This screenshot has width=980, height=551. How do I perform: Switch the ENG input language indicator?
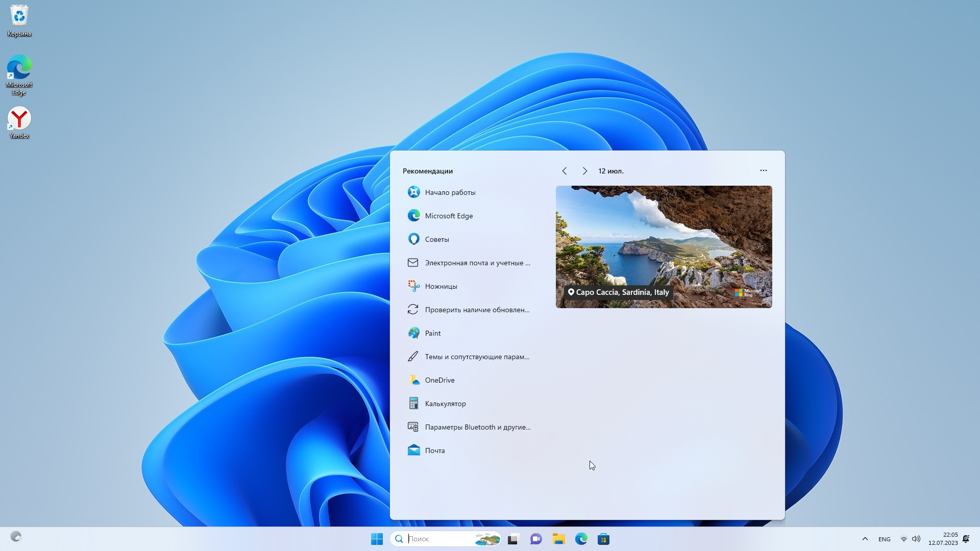point(884,539)
